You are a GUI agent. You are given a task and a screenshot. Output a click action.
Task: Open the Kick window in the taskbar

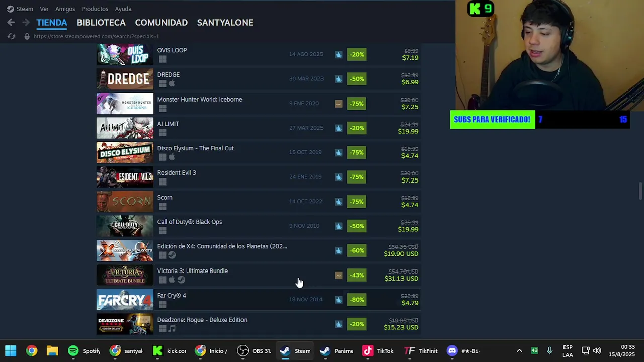[x=169, y=351]
